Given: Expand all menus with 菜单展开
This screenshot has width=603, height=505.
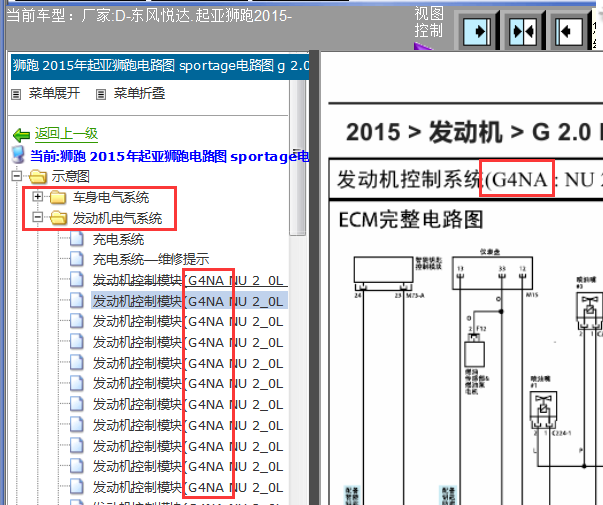Looking at the screenshot, I should [x=54, y=93].
